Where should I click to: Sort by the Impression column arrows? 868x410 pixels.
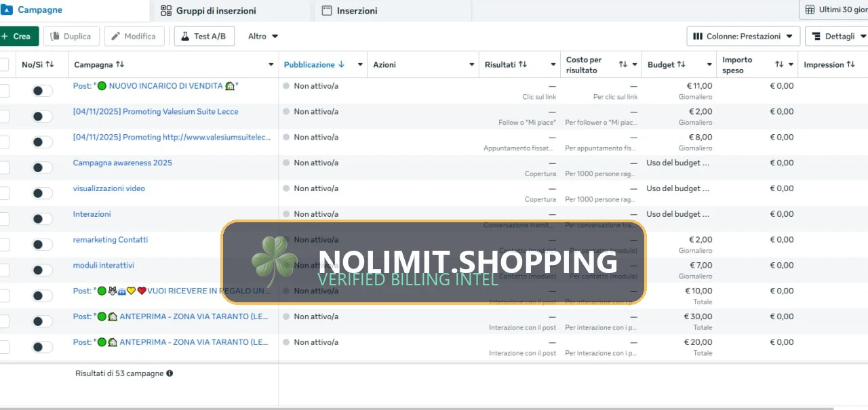pyautogui.click(x=850, y=64)
